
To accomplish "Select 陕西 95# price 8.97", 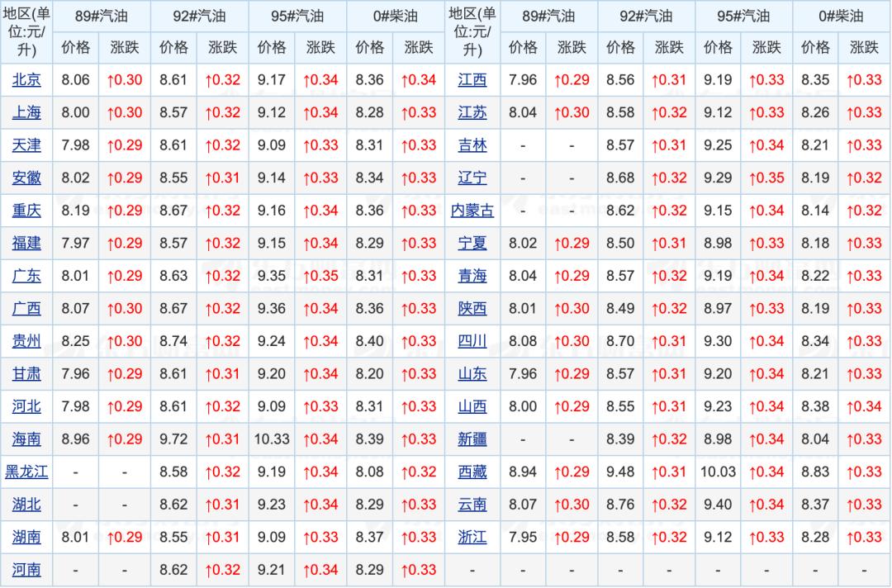I will pos(718,309).
